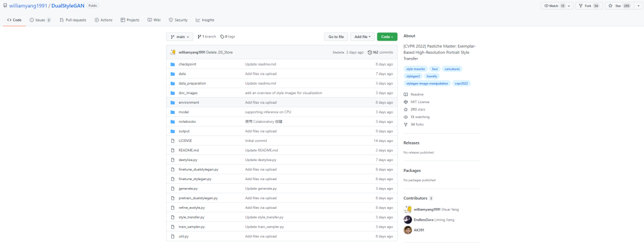Viewport: 644px width, 244px height.
Task: Select the toonify topic tag
Action: pos(432,76)
